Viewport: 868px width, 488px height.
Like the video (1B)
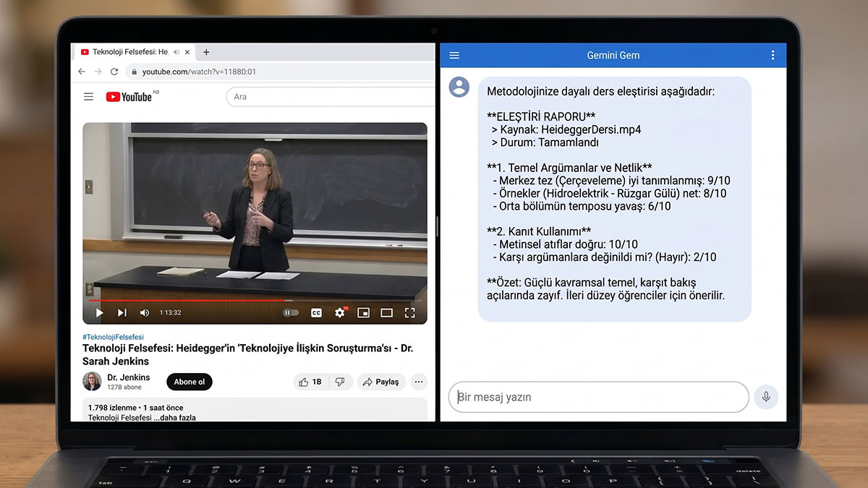[x=310, y=382]
